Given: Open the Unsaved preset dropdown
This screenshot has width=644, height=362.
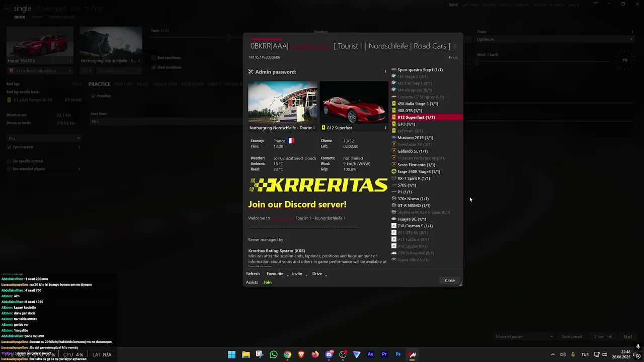Looking at the screenshot, I should [524, 337].
